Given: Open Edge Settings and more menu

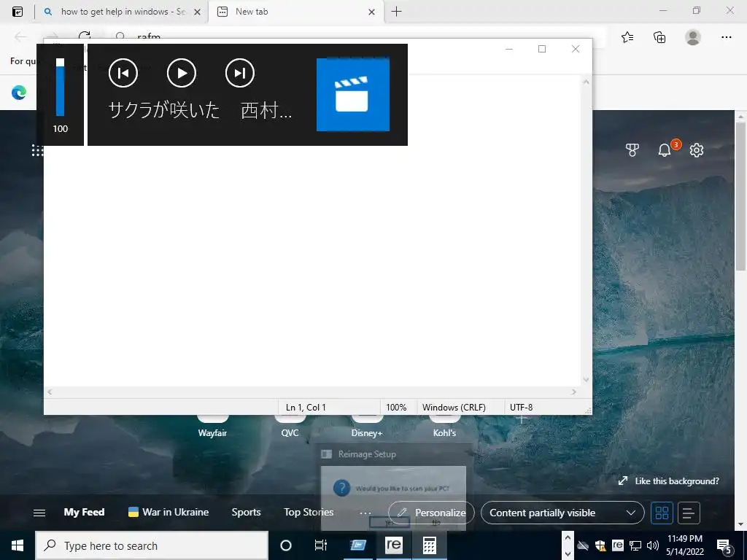Looking at the screenshot, I should (726, 37).
